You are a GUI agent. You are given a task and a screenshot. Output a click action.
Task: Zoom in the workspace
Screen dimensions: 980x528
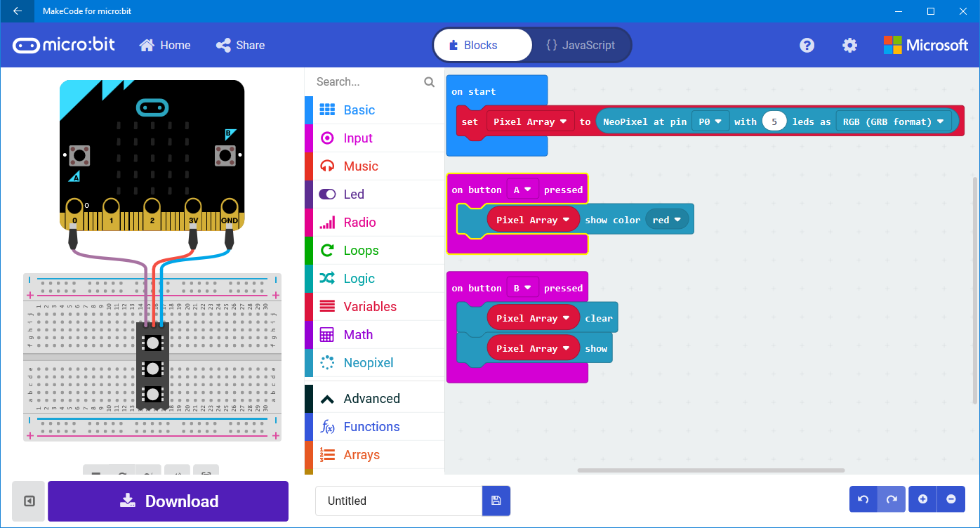922,499
